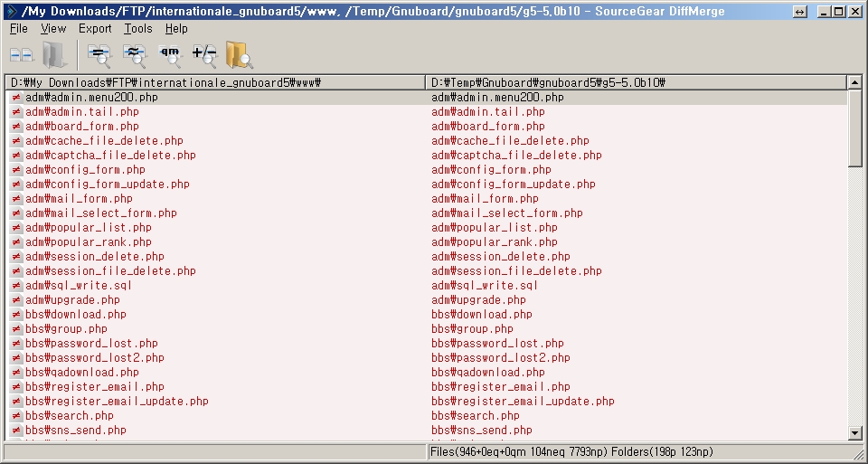Click the folder diff toolbar icon
This screenshot has height=464, width=868.
(53, 55)
